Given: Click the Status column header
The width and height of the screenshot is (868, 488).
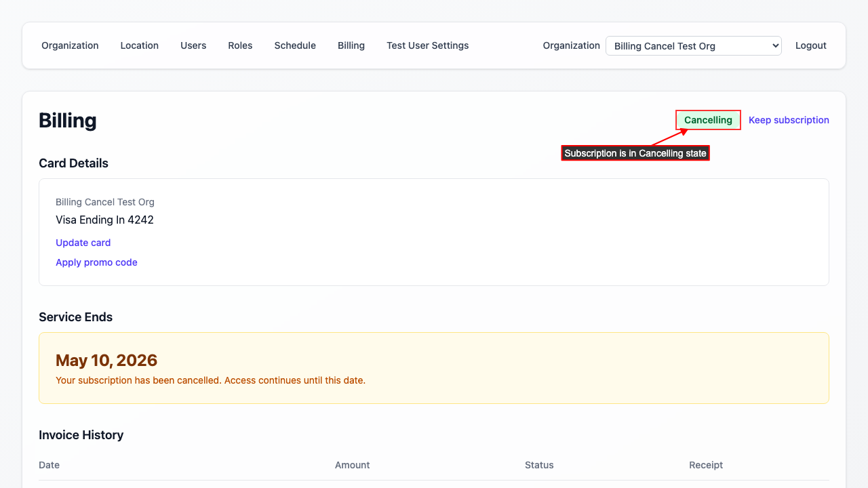Looking at the screenshot, I should click(539, 465).
